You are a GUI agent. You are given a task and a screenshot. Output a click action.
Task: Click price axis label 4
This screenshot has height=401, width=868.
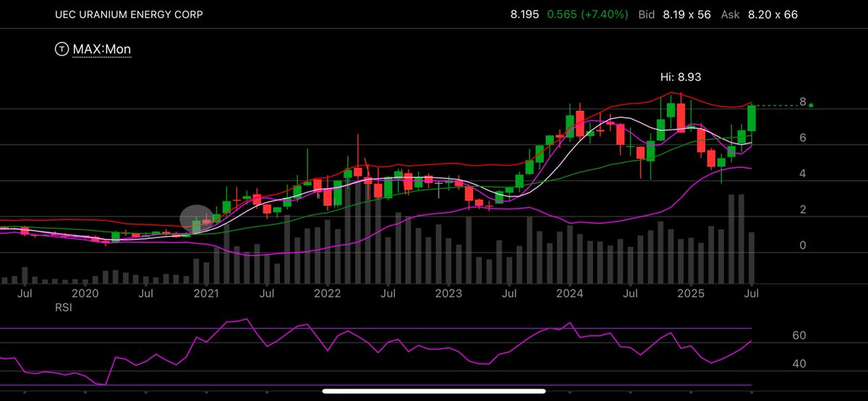pos(803,174)
